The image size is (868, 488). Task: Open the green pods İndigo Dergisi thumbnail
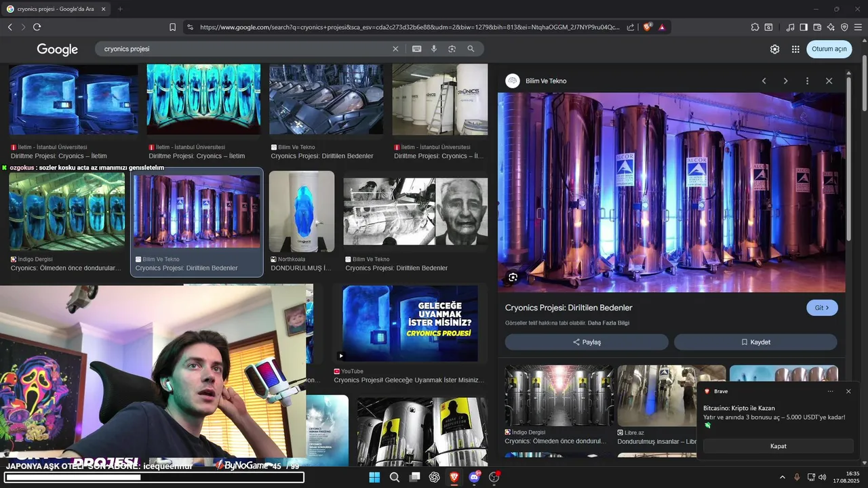pos(66,211)
